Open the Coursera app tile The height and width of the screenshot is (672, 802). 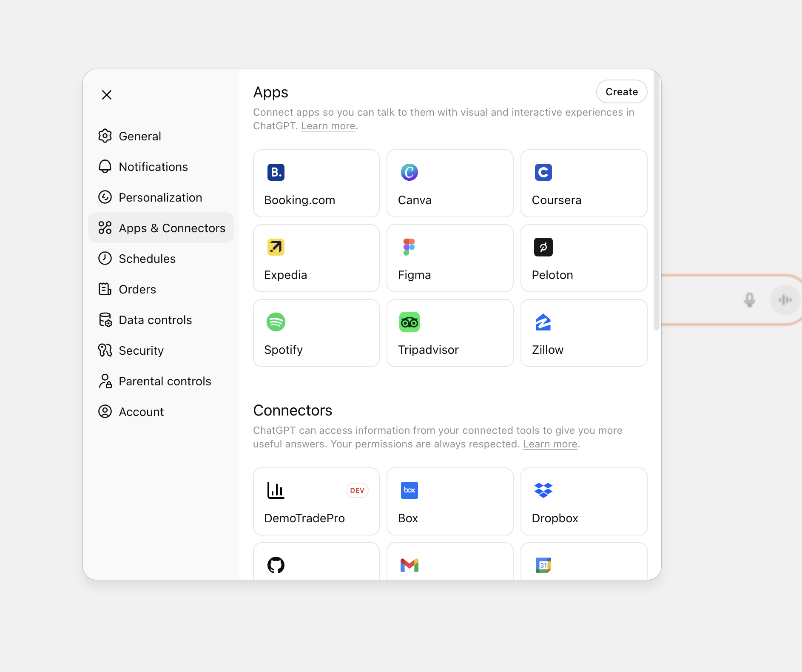click(x=583, y=183)
